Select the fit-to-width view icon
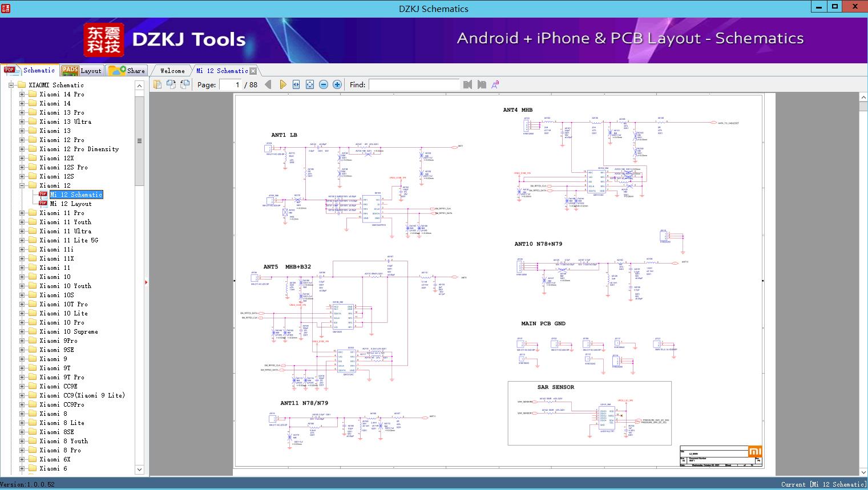This screenshot has width=868, height=490. 296,84
